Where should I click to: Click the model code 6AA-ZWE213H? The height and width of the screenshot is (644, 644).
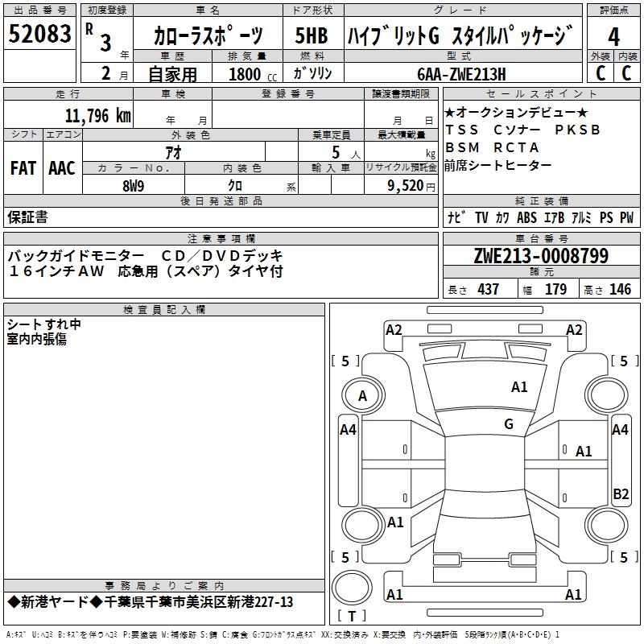460,74
